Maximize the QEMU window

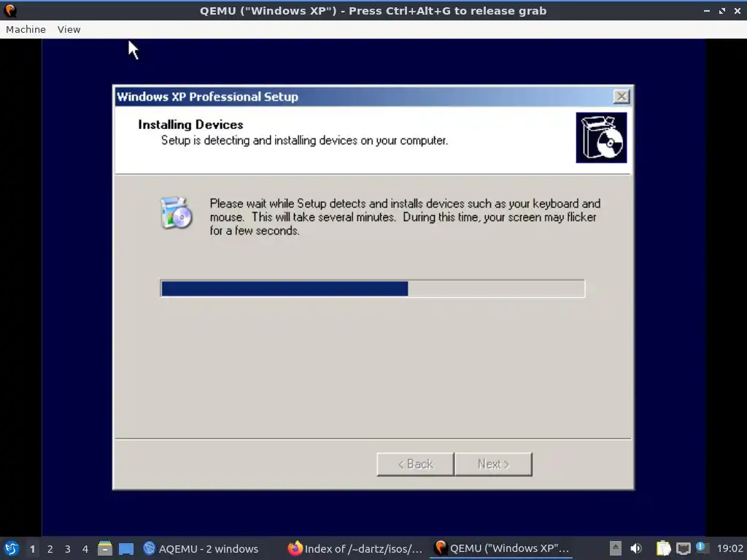(721, 10)
